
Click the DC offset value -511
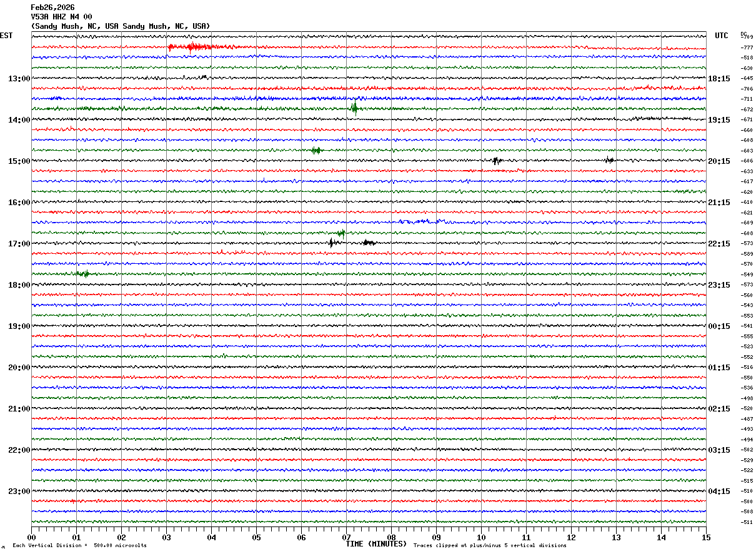[x=747, y=522]
